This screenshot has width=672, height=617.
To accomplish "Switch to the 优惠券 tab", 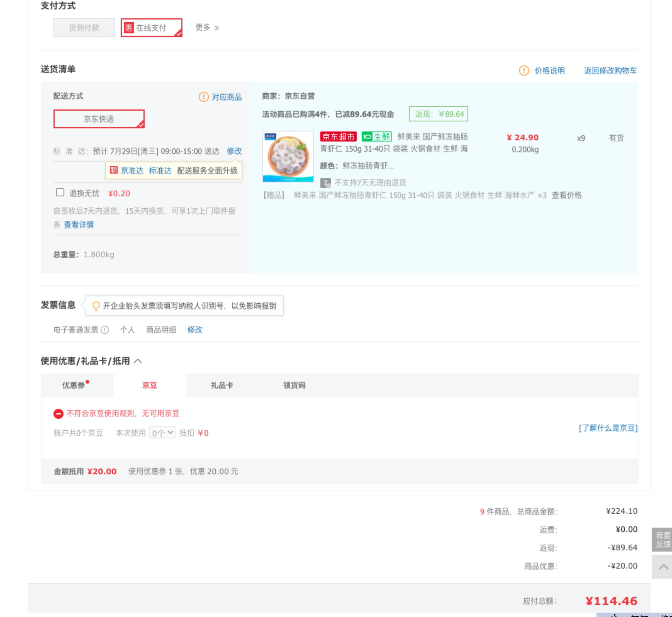I will coord(77,385).
